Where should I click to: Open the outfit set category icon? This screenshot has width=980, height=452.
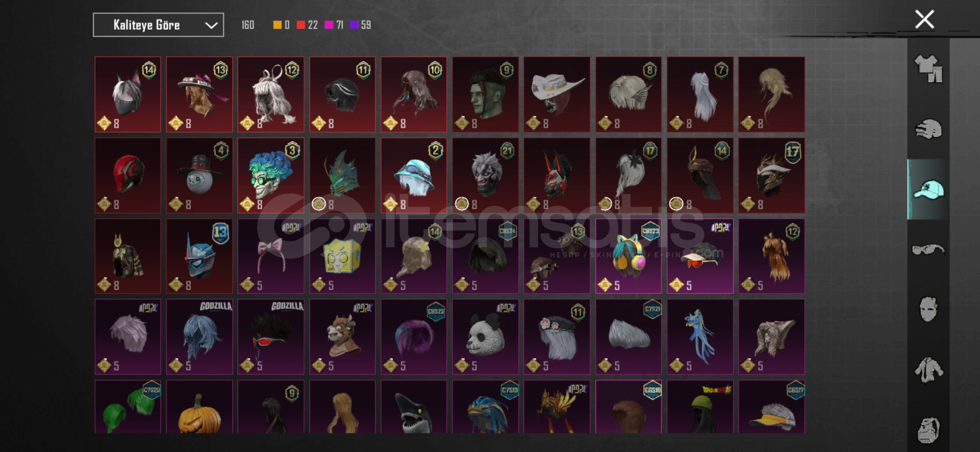point(928,69)
